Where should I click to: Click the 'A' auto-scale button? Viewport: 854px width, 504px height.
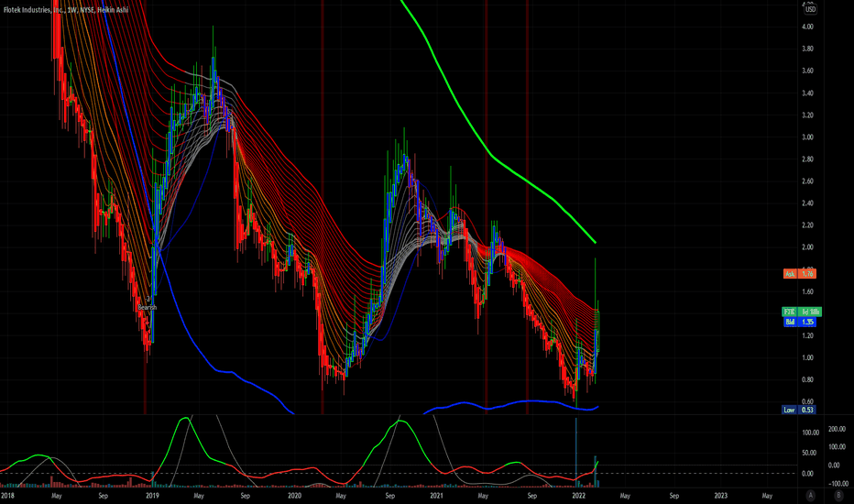click(811, 495)
